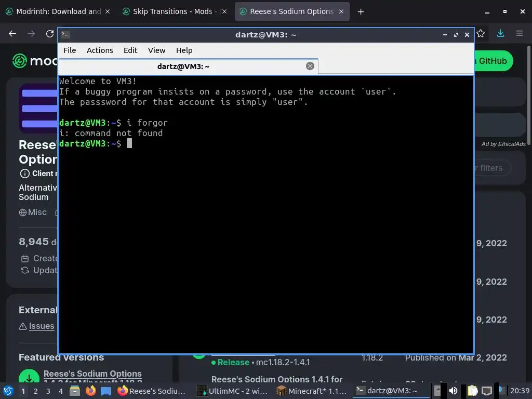Open the Help menu in terminal
Viewport: 532px width, 399px height.
pyautogui.click(x=184, y=50)
